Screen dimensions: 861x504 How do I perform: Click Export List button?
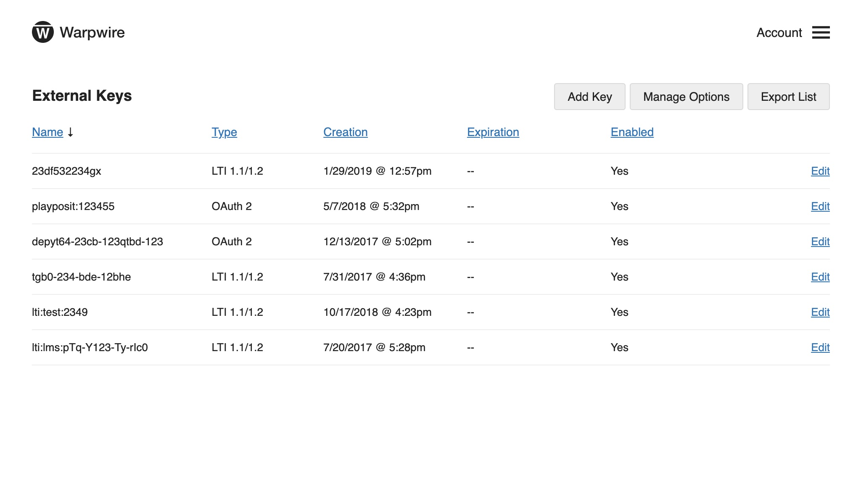[788, 96]
